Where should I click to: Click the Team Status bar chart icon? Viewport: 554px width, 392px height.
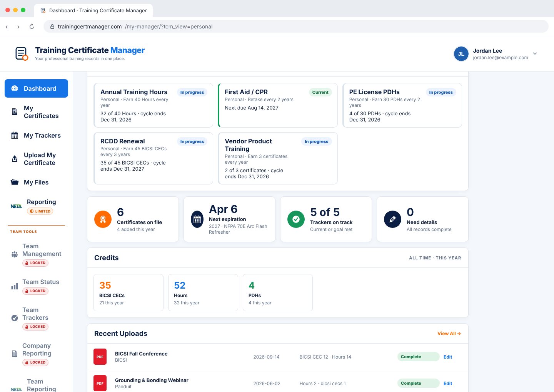click(x=15, y=286)
